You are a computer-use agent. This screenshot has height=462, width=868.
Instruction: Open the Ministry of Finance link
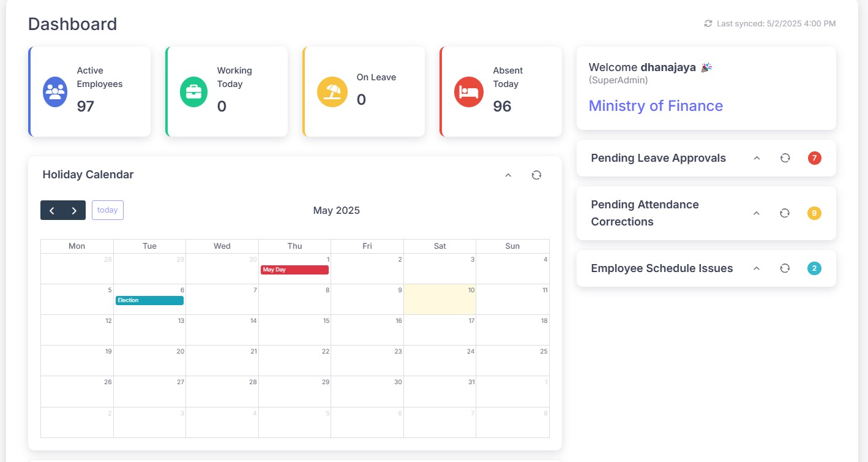pyautogui.click(x=655, y=105)
